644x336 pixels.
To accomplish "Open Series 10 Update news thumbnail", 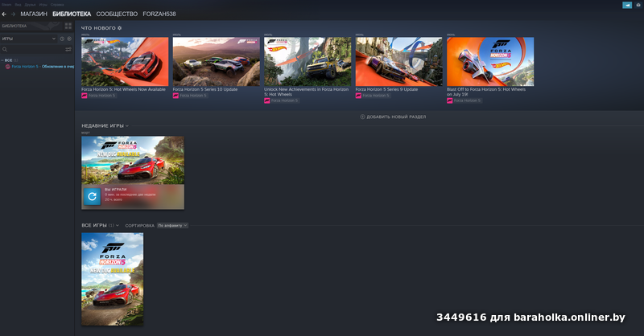I will click(x=217, y=62).
